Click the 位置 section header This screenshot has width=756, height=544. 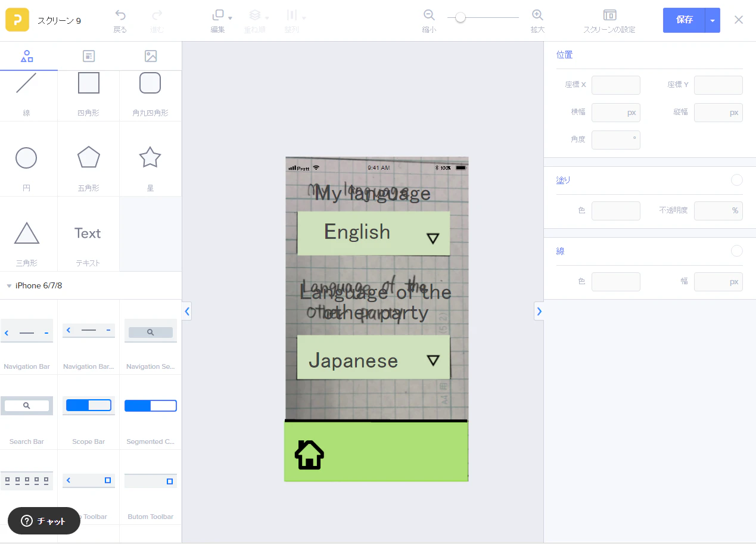click(564, 55)
